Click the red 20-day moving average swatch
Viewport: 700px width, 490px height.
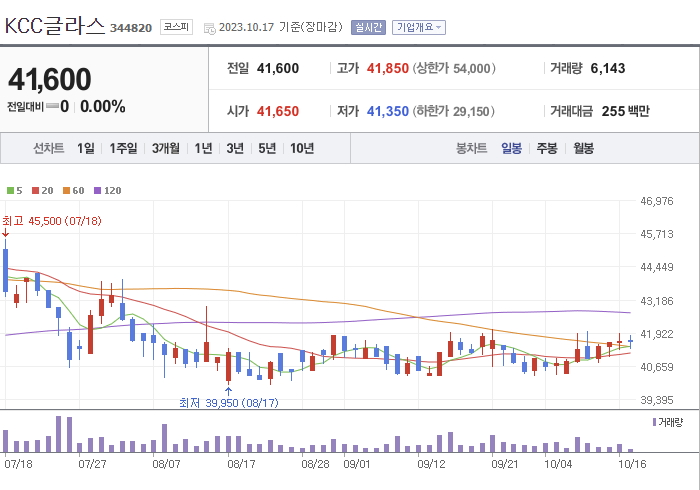point(36,191)
